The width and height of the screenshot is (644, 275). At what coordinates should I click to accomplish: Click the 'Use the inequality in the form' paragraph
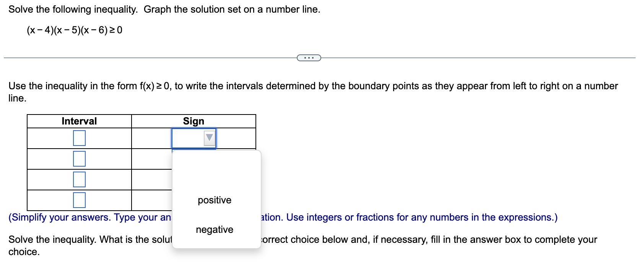click(313, 92)
